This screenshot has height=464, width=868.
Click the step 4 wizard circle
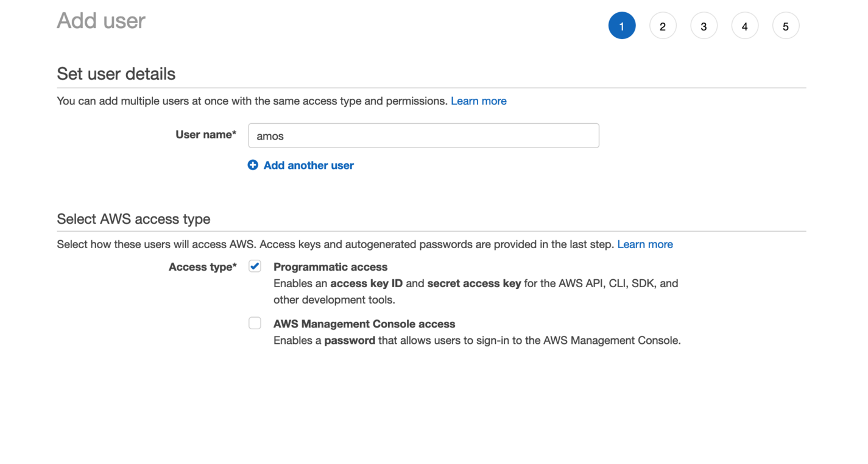(744, 25)
